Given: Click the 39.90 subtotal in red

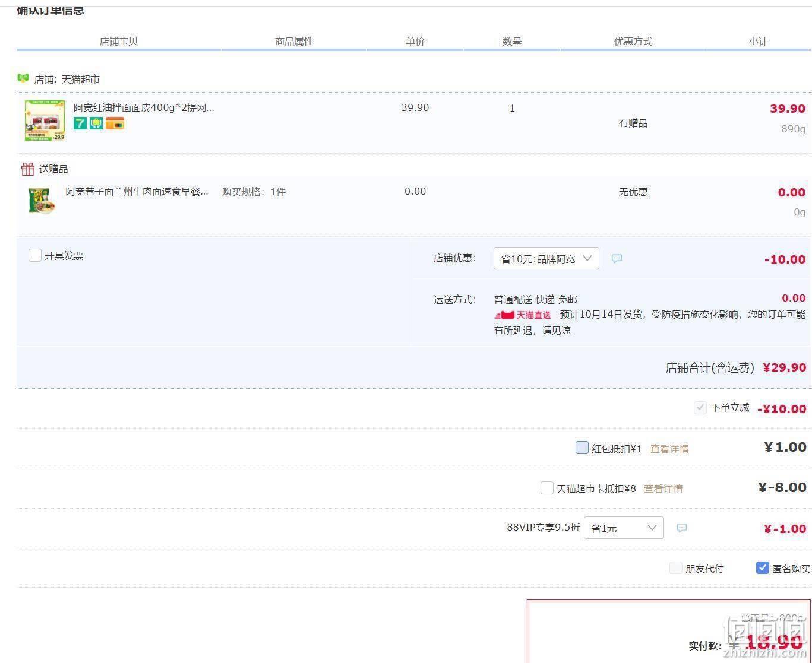Looking at the screenshot, I should 788,109.
